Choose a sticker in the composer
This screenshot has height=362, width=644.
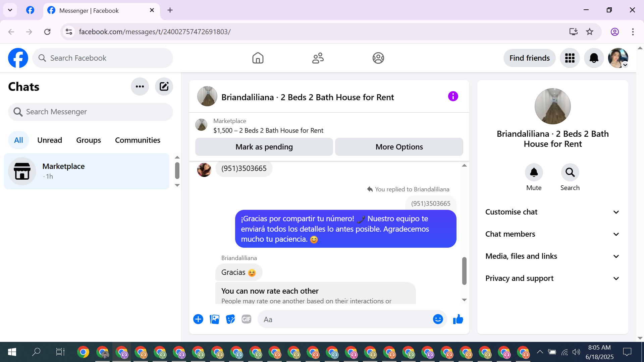tap(230, 319)
